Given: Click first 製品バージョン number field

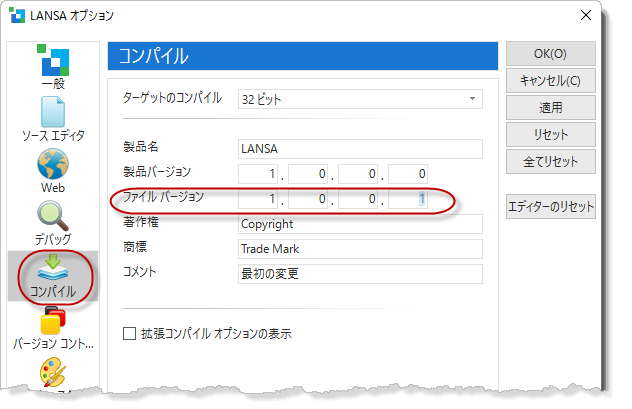Looking at the screenshot, I should coord(258,174).
